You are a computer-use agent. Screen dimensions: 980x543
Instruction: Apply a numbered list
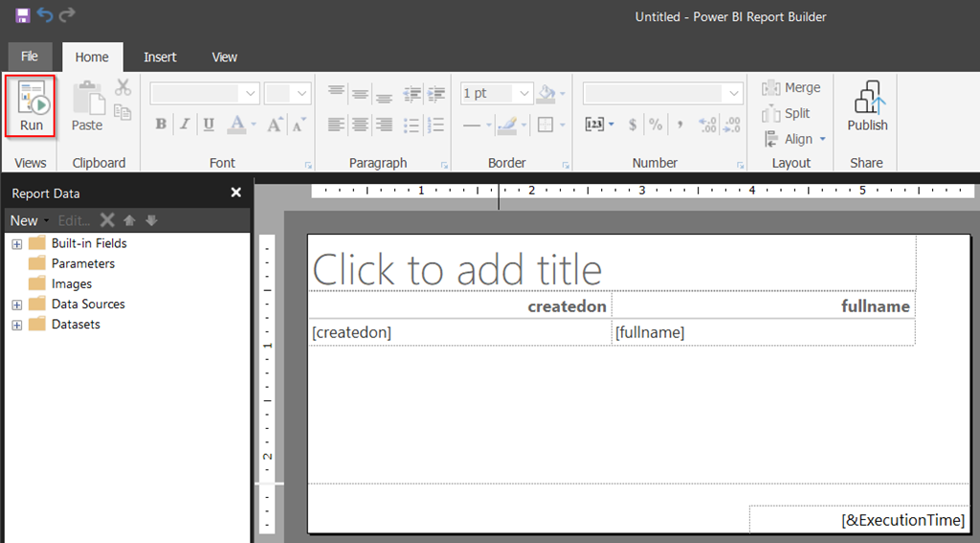(x=436, y=124)
